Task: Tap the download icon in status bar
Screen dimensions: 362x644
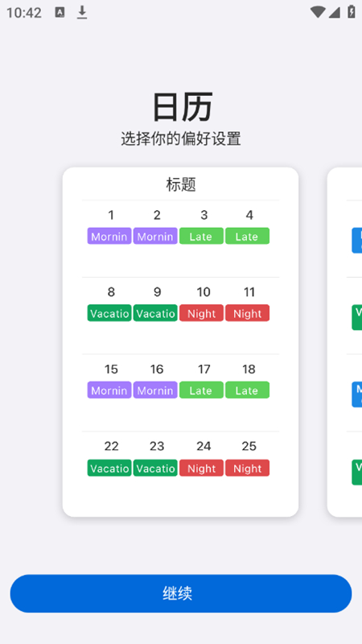Action: 82,13
